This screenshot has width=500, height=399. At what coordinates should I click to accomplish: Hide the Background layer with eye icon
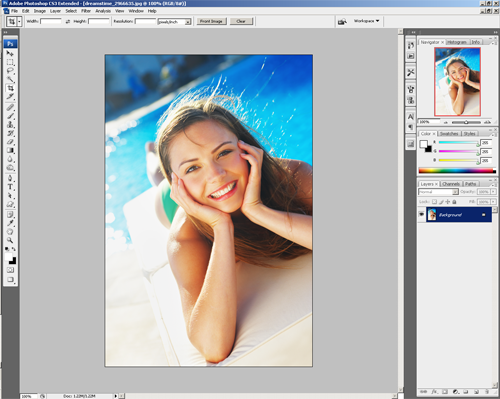click(x=421, y=214)
